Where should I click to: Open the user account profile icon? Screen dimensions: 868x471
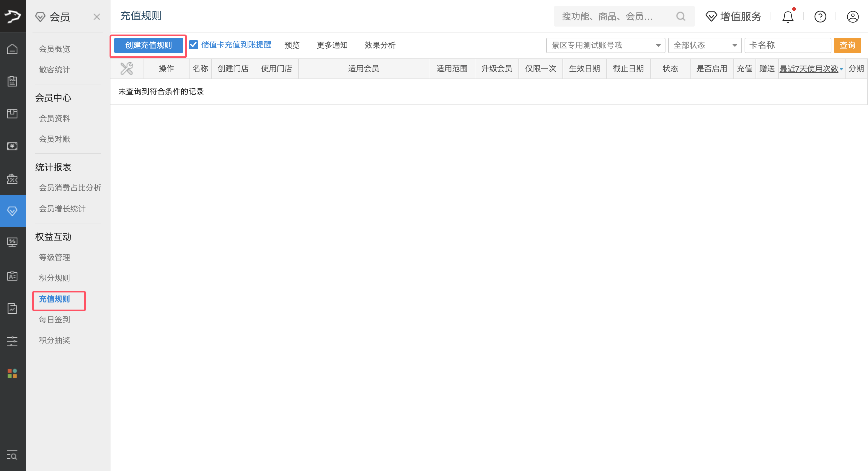pyautogui.click(x=853, y=17)
